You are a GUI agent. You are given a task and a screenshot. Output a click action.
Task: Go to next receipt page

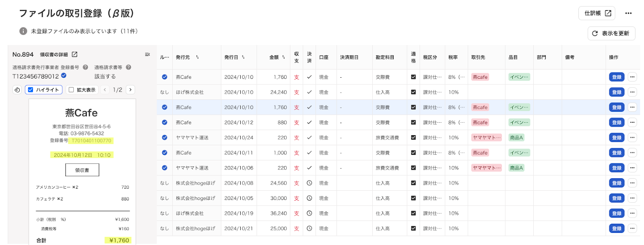pyautogui.click(x=130, y=90)
